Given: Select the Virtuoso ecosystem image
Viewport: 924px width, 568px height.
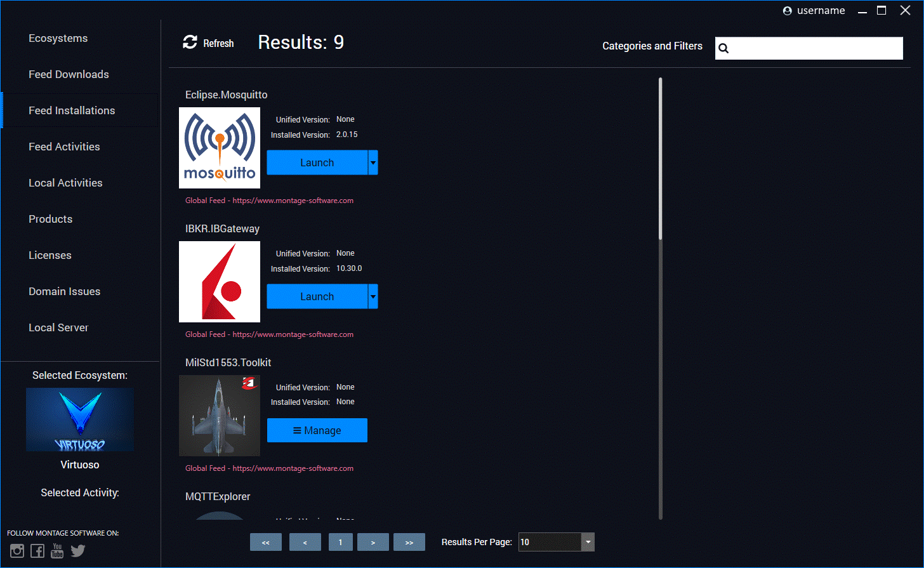Looking at the screenshot, I should click(x=80, y=420).
